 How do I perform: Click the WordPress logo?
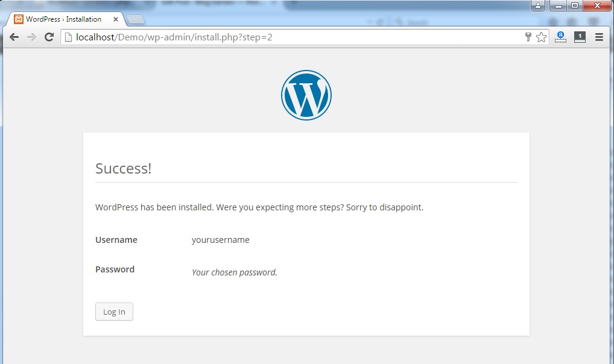pyautogui.click(x=306, y=95)
